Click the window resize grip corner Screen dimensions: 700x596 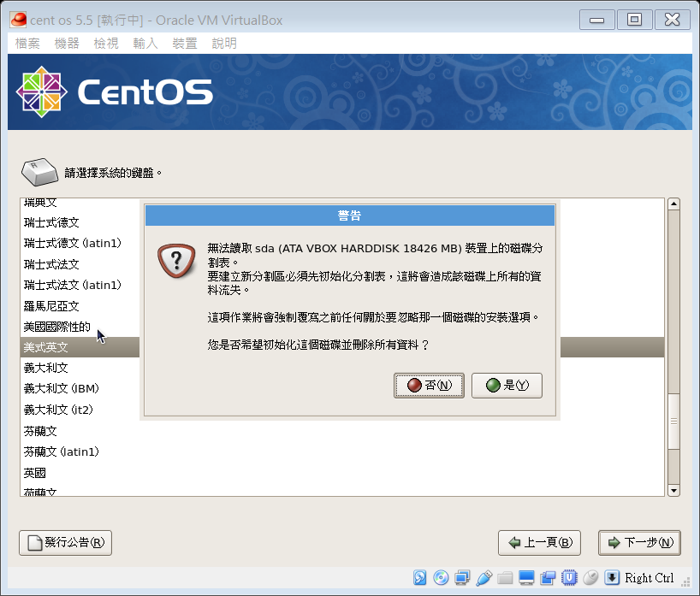[685, 581]
